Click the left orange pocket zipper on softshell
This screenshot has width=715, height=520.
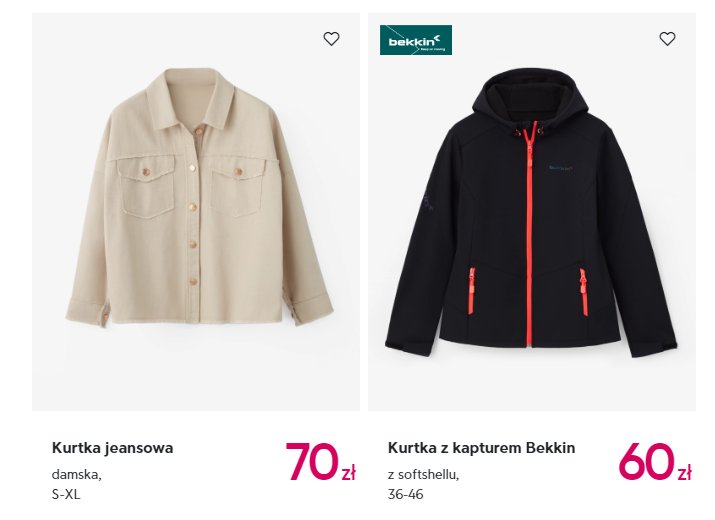click(471, 291)
